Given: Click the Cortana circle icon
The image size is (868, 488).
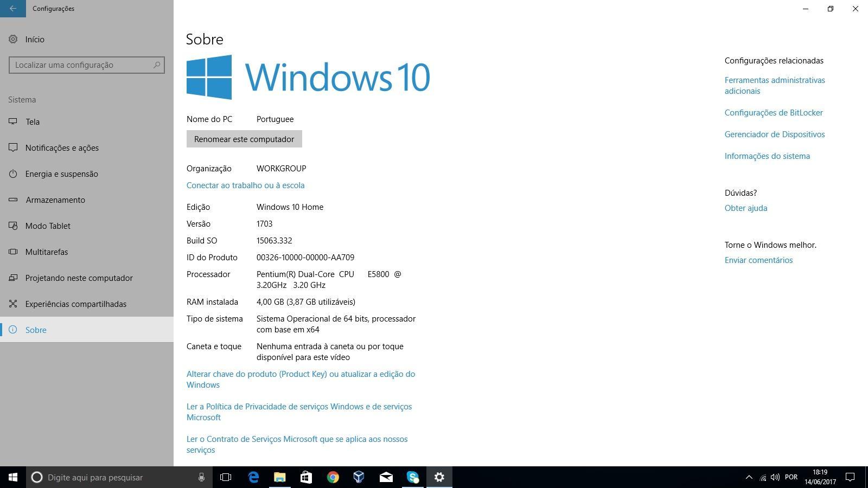Looking at the screenshot, I should click(x=37, y=477).
